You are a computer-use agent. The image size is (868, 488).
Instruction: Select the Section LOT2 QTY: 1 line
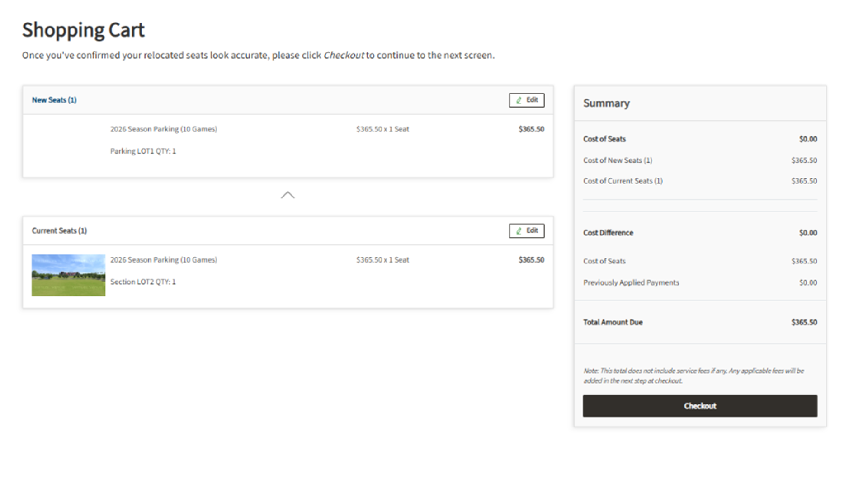143,282
